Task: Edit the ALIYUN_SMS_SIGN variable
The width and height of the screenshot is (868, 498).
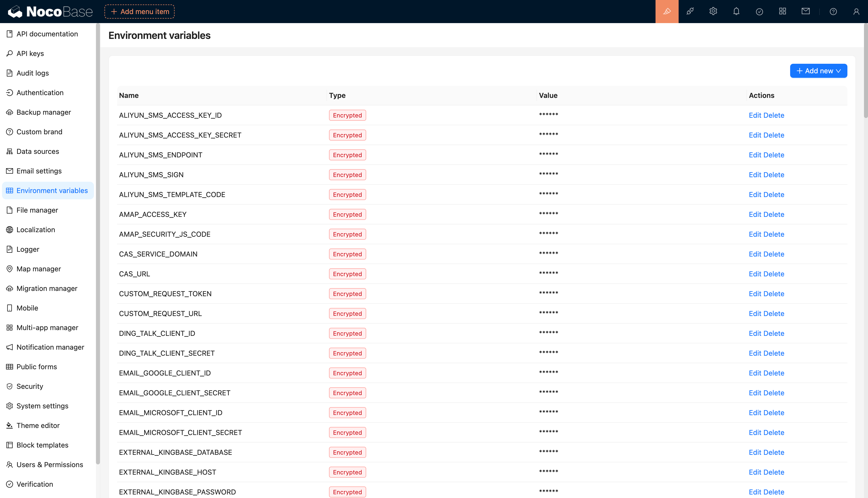Action: (755, 175)
